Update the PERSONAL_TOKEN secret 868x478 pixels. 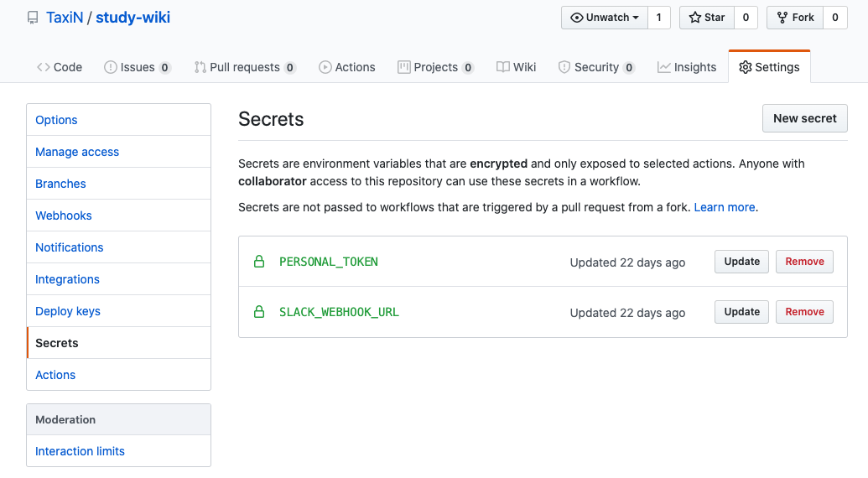pyautogui.click(x=741, y=262)
